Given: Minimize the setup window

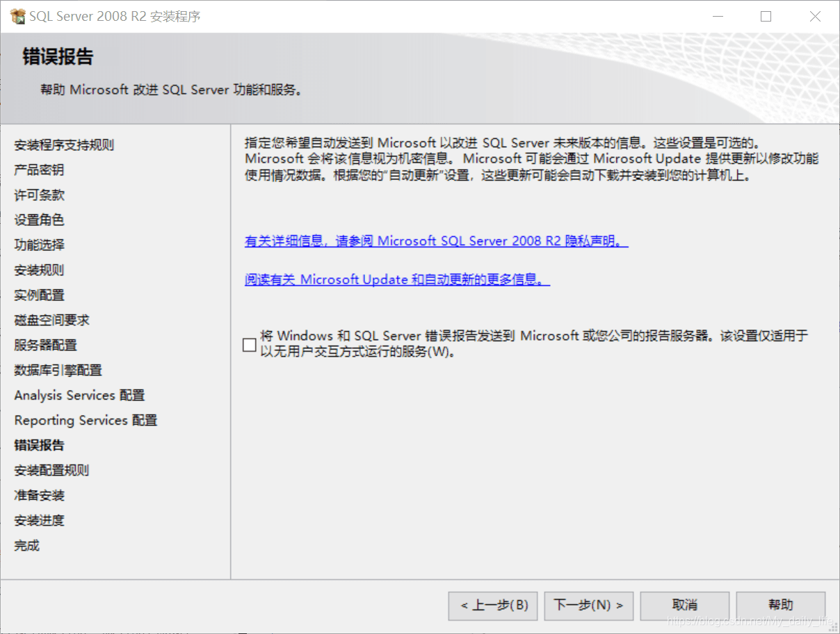Looking at the screenshot, I should click(x=717, y=17).
